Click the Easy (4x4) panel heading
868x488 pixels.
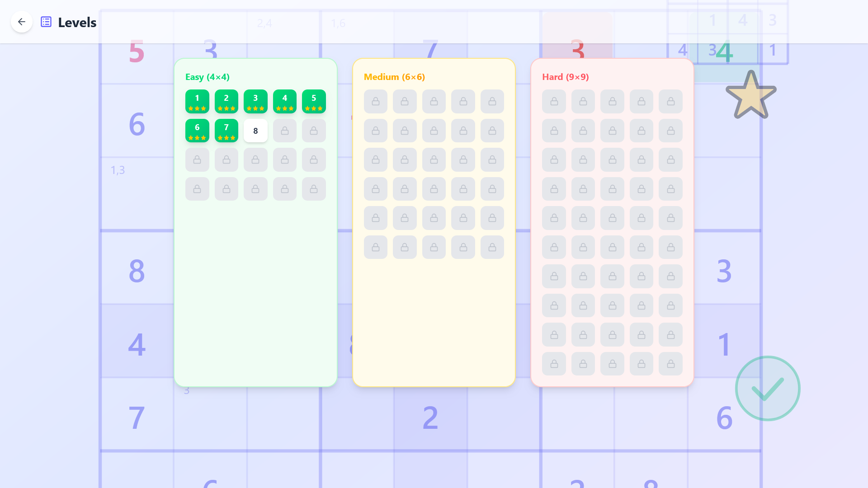coord(207,77)
